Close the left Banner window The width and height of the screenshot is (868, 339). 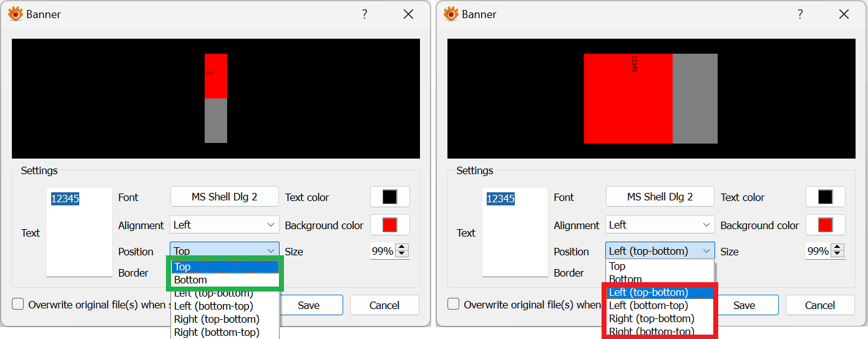pyautogui.click(x=409, y=14)
